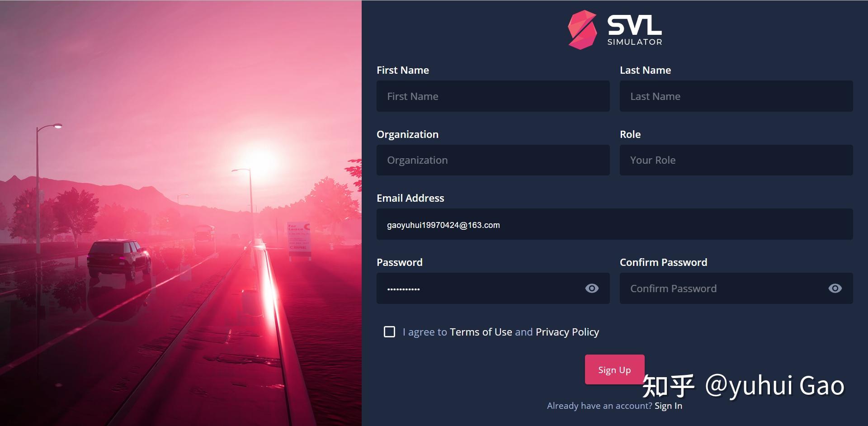
Task: Click into the Email Address field
Action: 614,224
